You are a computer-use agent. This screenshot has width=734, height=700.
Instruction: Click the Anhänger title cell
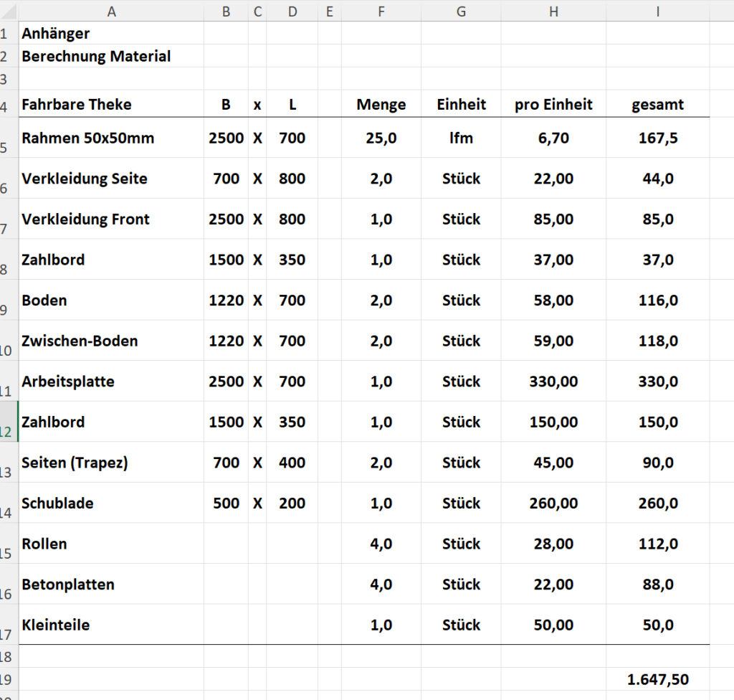[111, 33]
